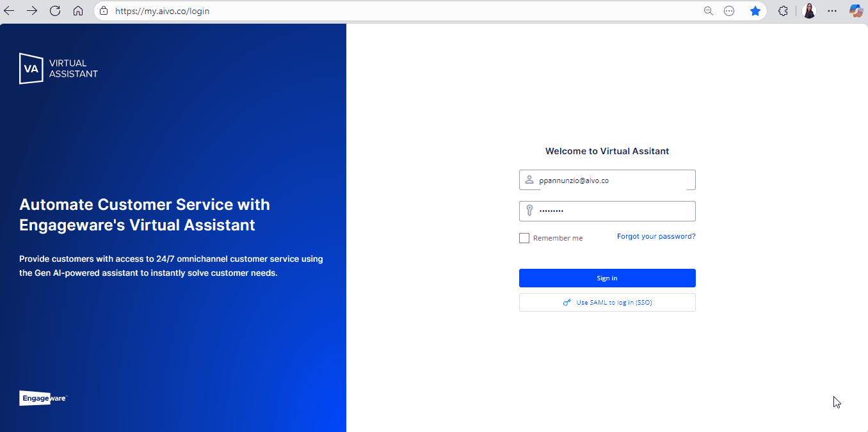Click the Sign in button
The image size is (868, 432).
(607, 278)
